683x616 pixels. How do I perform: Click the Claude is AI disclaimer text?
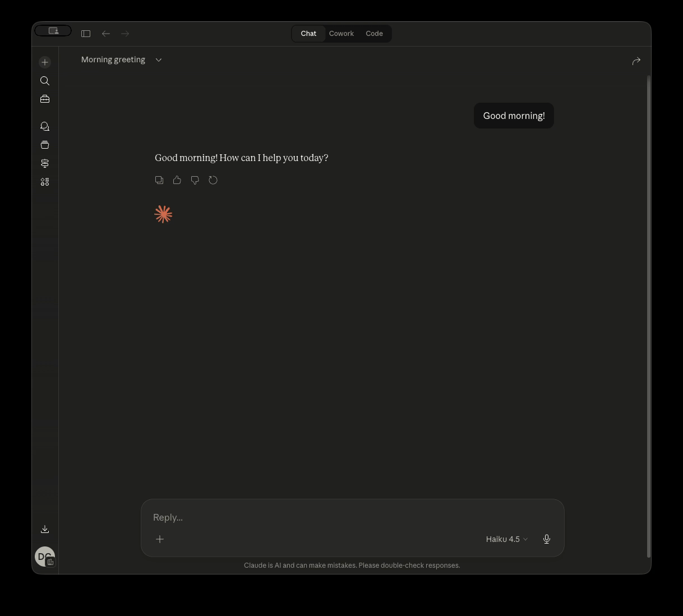[x=352, y=566]
